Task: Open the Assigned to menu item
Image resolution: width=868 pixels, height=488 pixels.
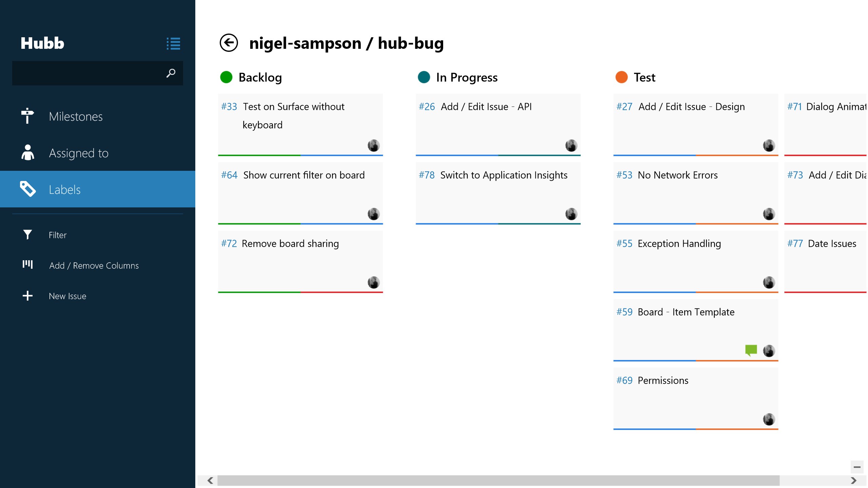Action: tap(79, 153)
